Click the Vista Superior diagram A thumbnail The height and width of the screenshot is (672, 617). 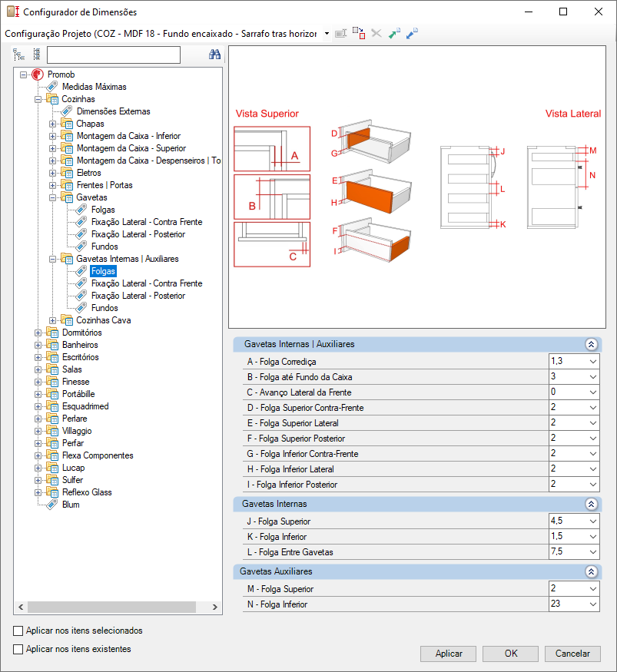coord(272,149)
